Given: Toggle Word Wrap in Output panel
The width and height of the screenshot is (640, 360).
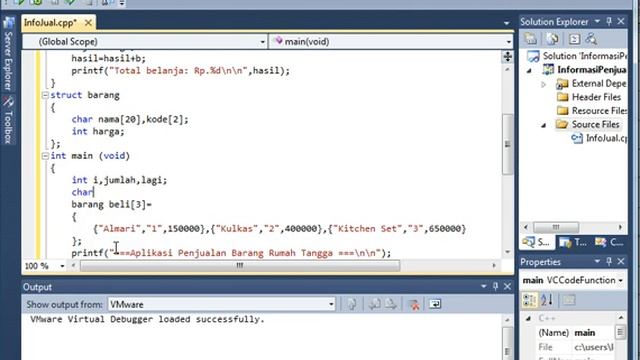Looking at the screenshot, I should click(435, 304).
